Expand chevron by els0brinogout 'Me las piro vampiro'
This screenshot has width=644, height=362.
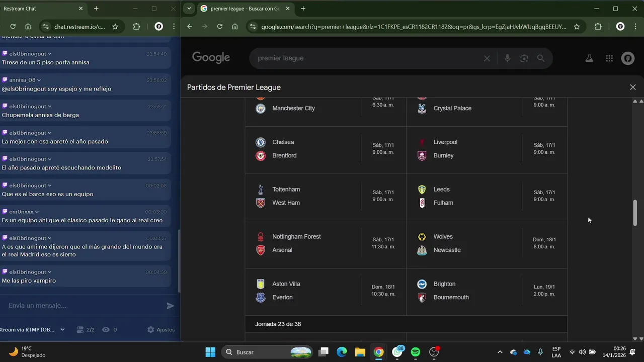click(x=49, y=272)
